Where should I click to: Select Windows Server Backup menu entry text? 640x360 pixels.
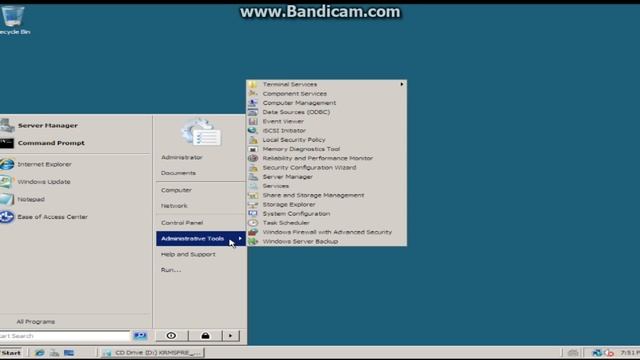point(300,241)
